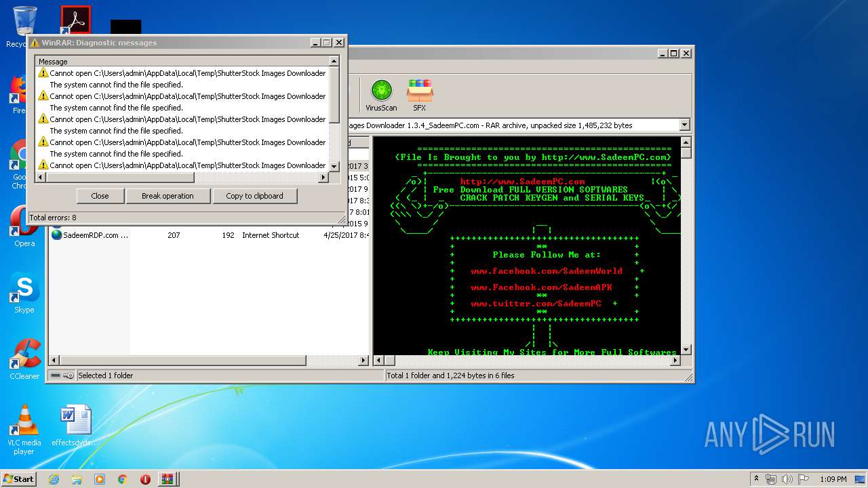This screenshot has width=868, height=488.
Task: Click 'Selected 1 folder' status bar text
Action: click(105, 375)
